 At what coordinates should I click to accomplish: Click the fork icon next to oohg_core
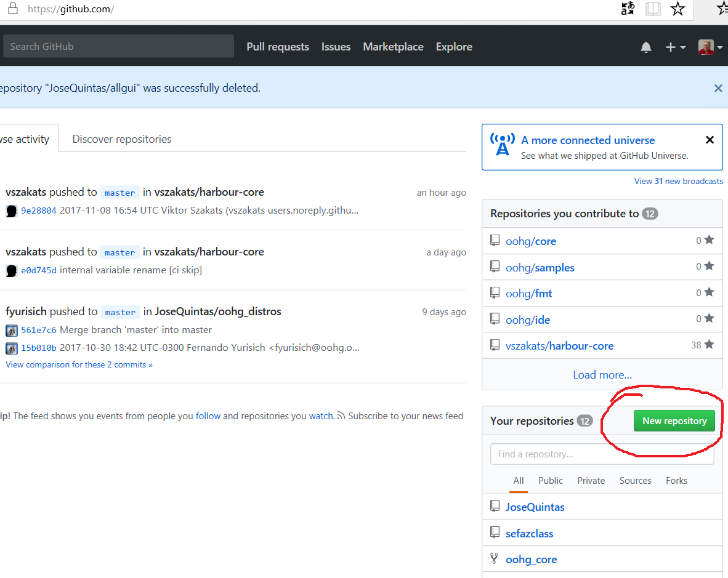click(495, 559)
